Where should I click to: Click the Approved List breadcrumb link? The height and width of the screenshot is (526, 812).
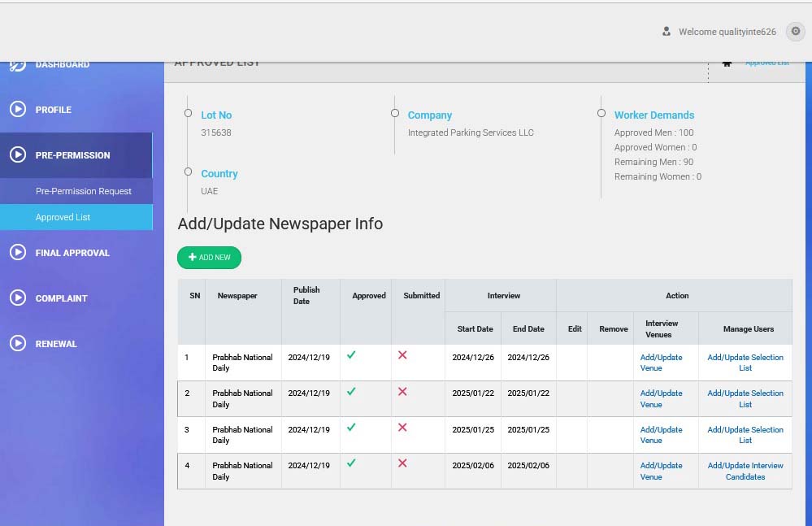coord(766,63)
